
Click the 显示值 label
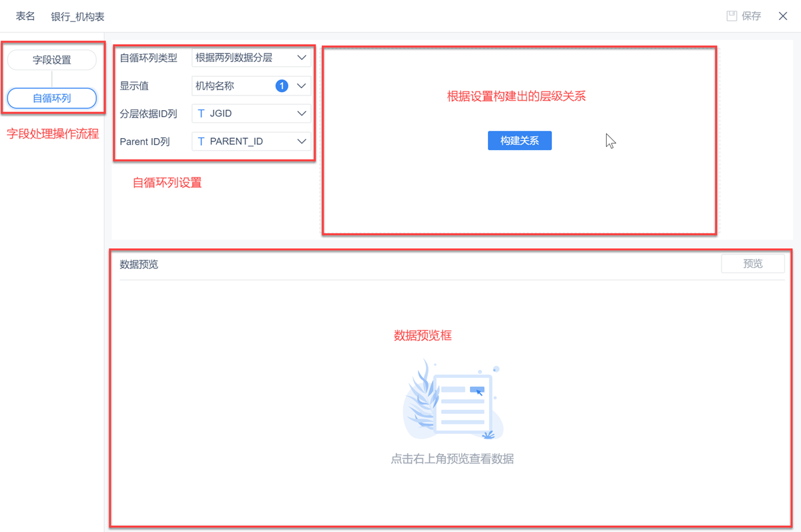[134, 86]
